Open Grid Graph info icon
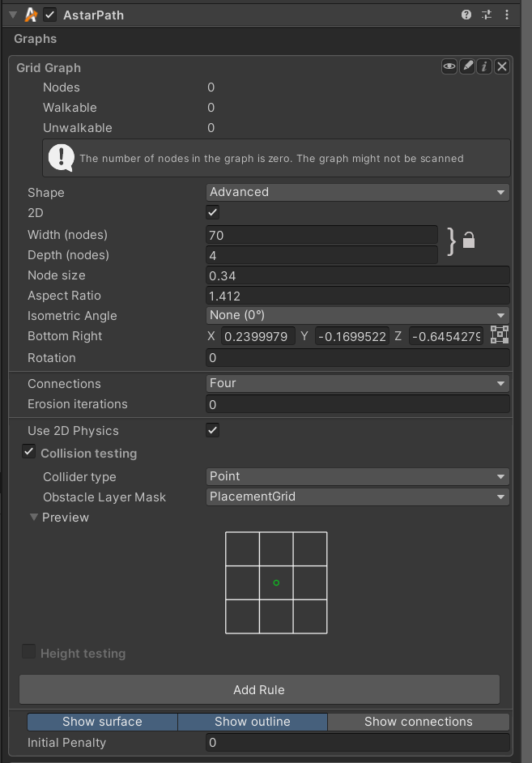Image resolution: width=532 pixels, height=763 pixels. point(484,66)
